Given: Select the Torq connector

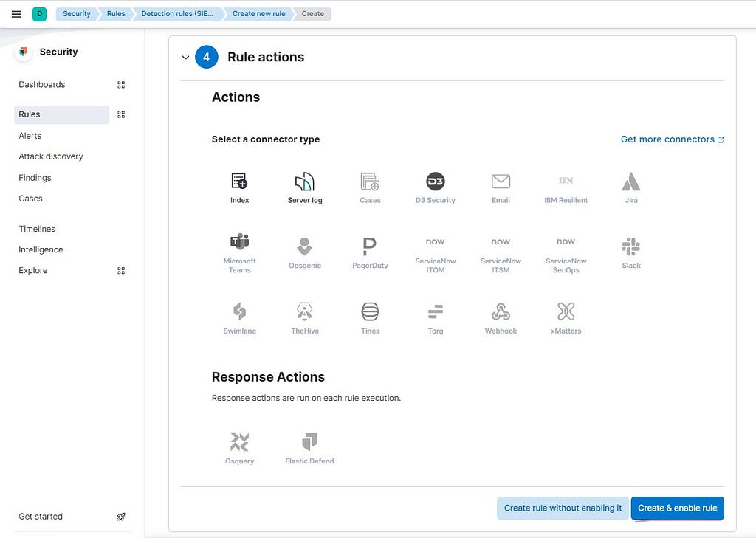Looking at the screenshot, I should tap(436, 319).
